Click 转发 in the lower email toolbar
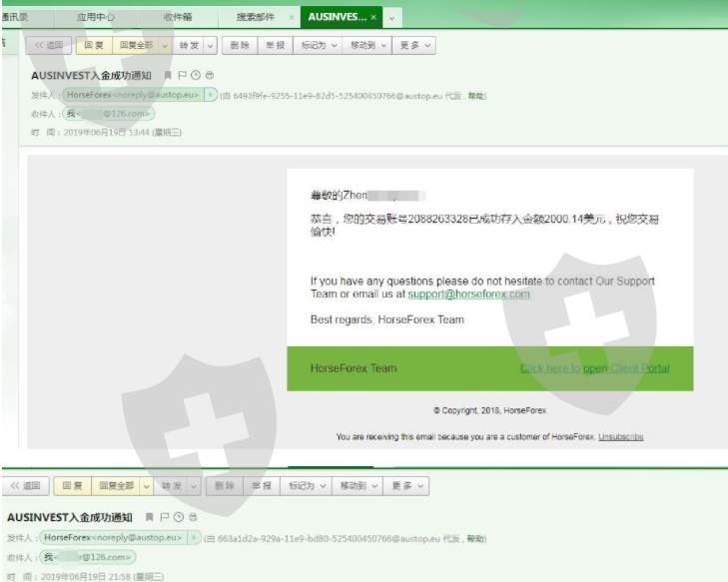The image size is (728, 582). click(x=172, y=486)
